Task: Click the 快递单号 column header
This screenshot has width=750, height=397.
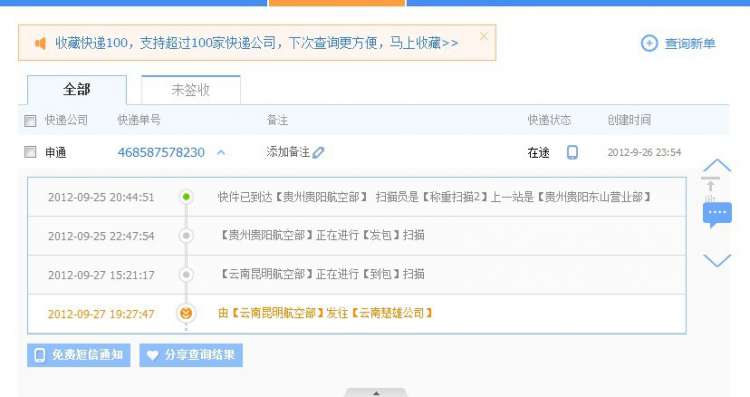Action: coord(139,120)
